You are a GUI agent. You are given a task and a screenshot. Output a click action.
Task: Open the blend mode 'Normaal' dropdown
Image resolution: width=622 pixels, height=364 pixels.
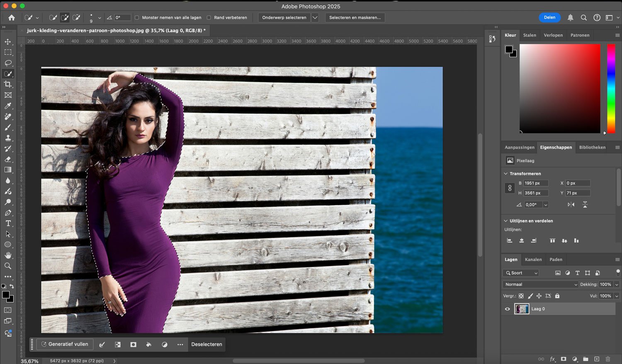click(x=540, y=284)
